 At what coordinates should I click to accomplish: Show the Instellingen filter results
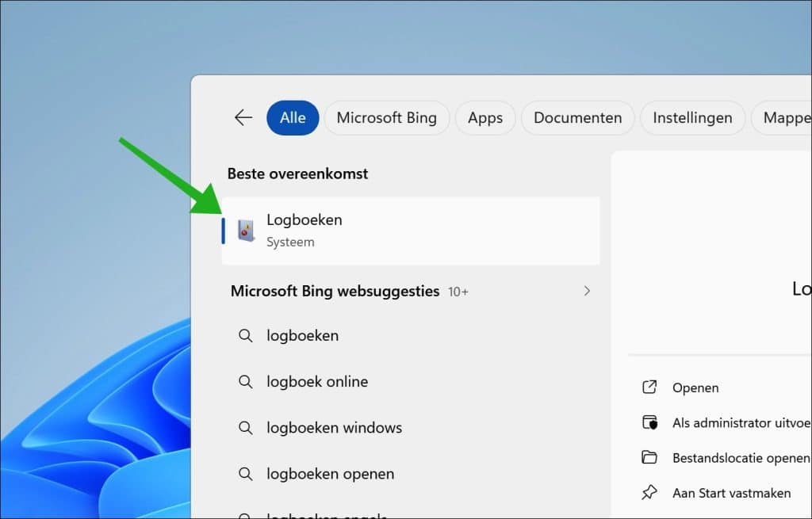click(x=692, y=118)
